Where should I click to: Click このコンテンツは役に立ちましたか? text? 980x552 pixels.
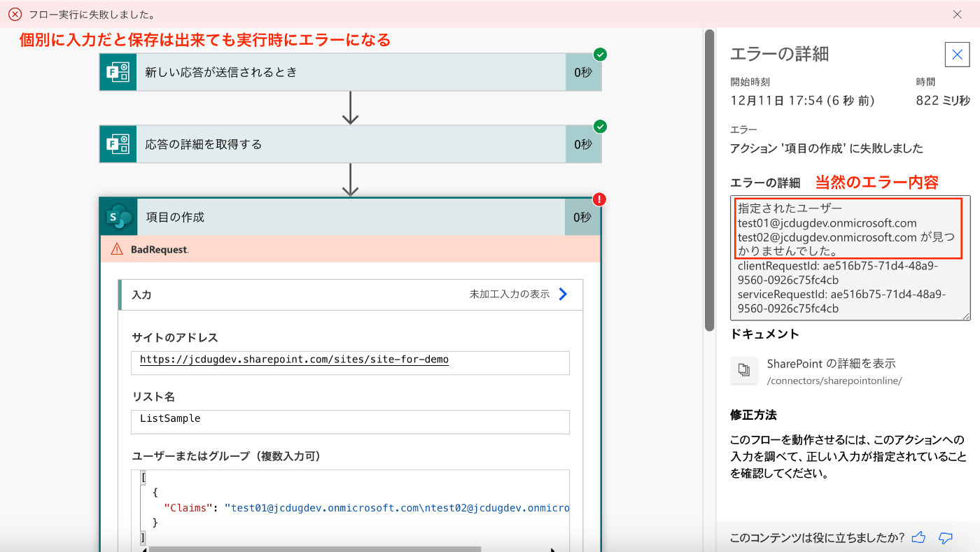pos(817,537)
